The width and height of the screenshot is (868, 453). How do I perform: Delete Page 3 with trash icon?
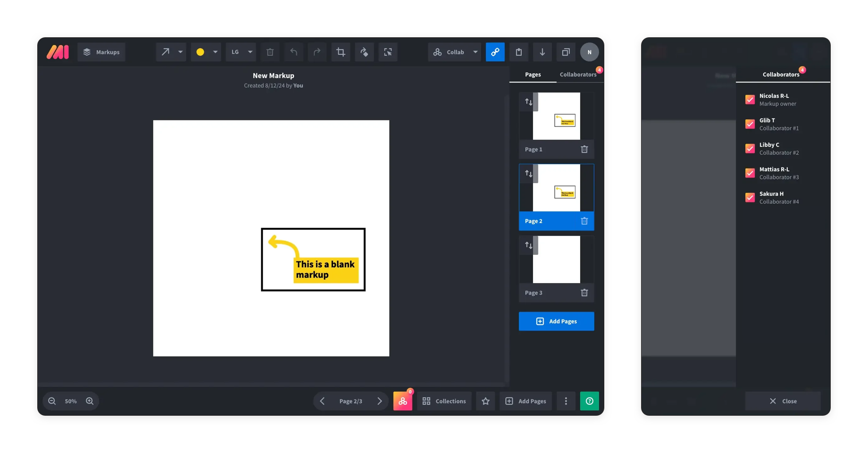[x=584, y=293]
